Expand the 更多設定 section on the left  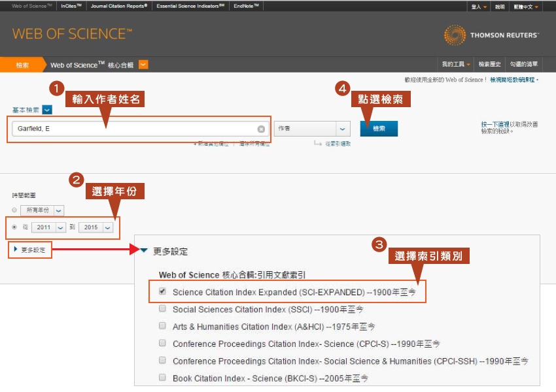pos(30,250)
